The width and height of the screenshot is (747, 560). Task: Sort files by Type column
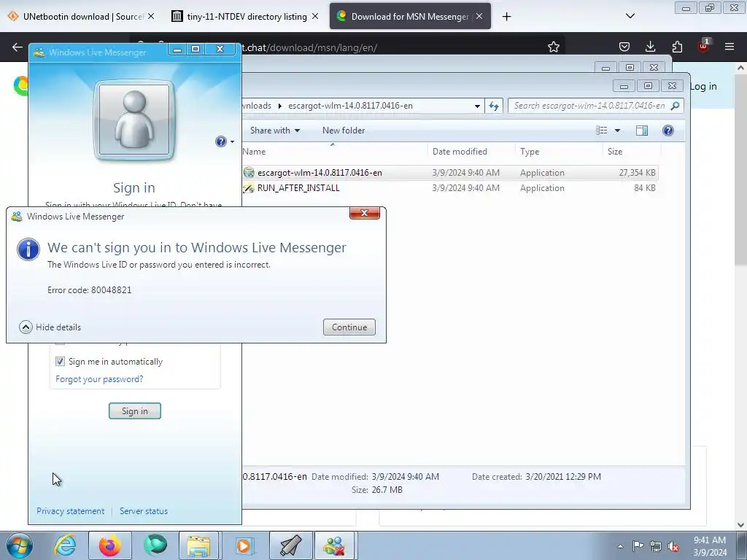click(530, 152)
